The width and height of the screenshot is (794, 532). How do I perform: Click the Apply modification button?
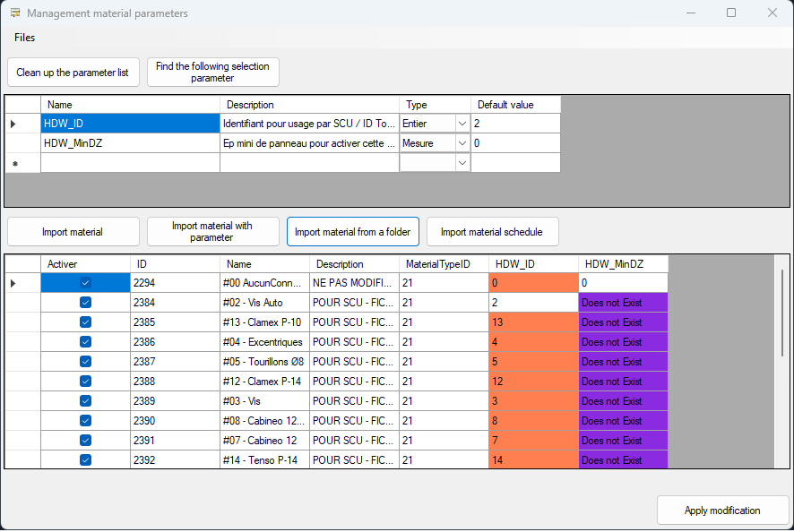(722, 511)
